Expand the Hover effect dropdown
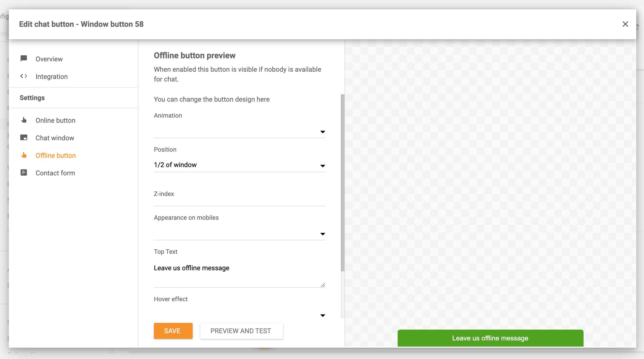The width and height of the screenshot is (644, 359). pyautogui.click(x=323, y=315)
